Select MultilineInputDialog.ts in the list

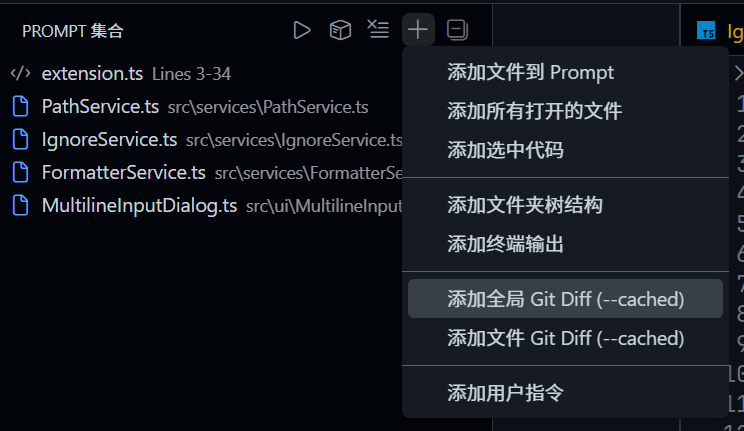click(x=139, y=206)
